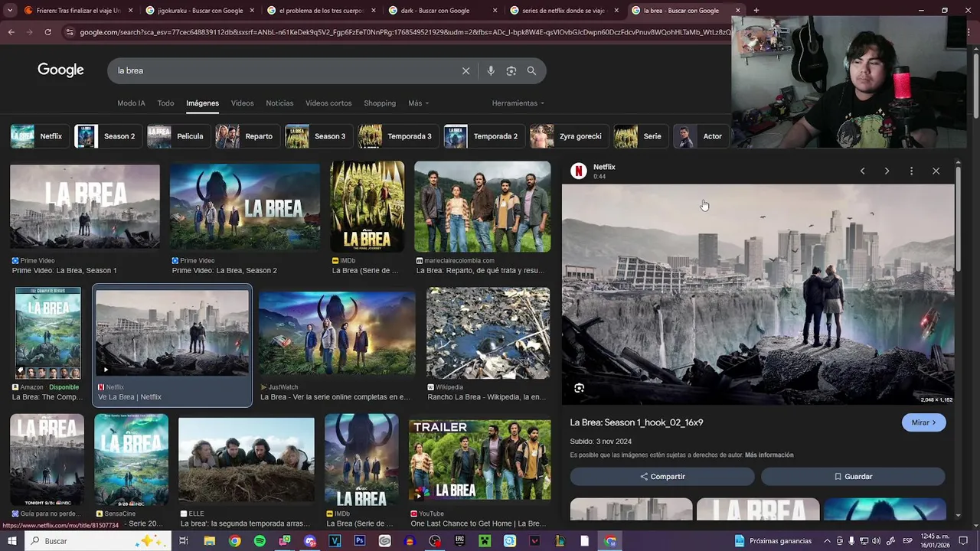Open the Más información link
The width and height of the screenshot is (980, 551).
769,455
